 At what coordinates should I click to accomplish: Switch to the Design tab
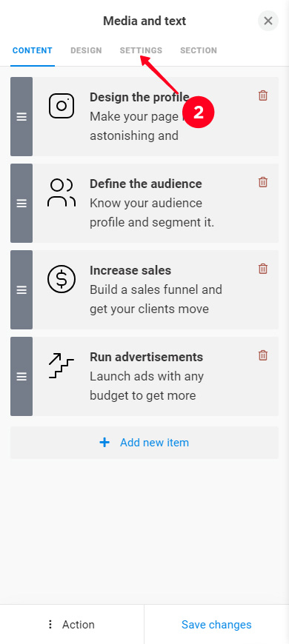pos(86,50)
